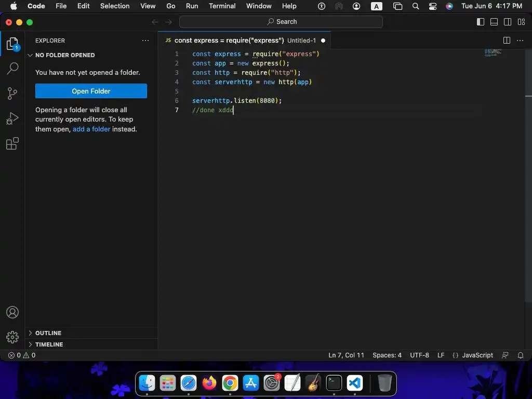Open the Selection menu

[x=115, y=6]
